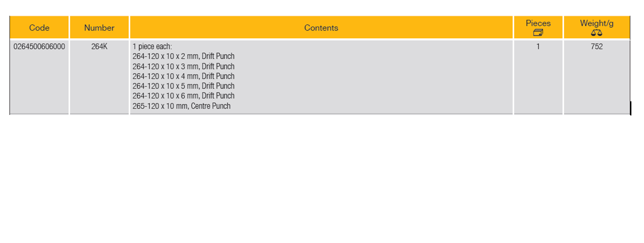Image resolution: width=644 pixels, height=243 pixels.
Task: Click the Contents column header
Action: [321, 28]
